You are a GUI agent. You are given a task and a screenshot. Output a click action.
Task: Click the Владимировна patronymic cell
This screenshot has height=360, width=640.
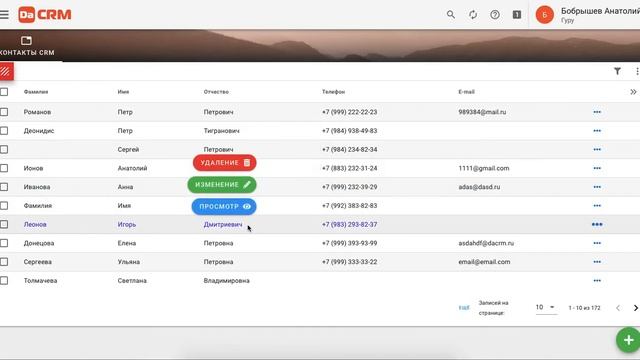[x=227, y=281]
